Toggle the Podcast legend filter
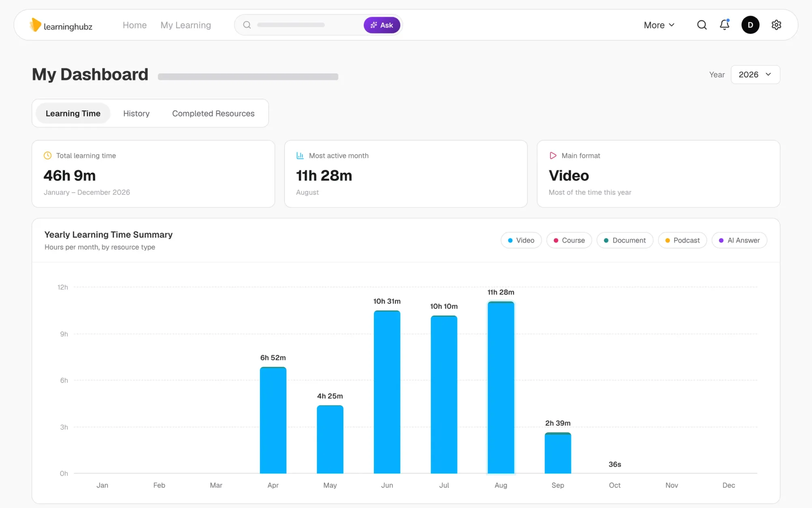The image size is (812, 508). tap(682, 240)
